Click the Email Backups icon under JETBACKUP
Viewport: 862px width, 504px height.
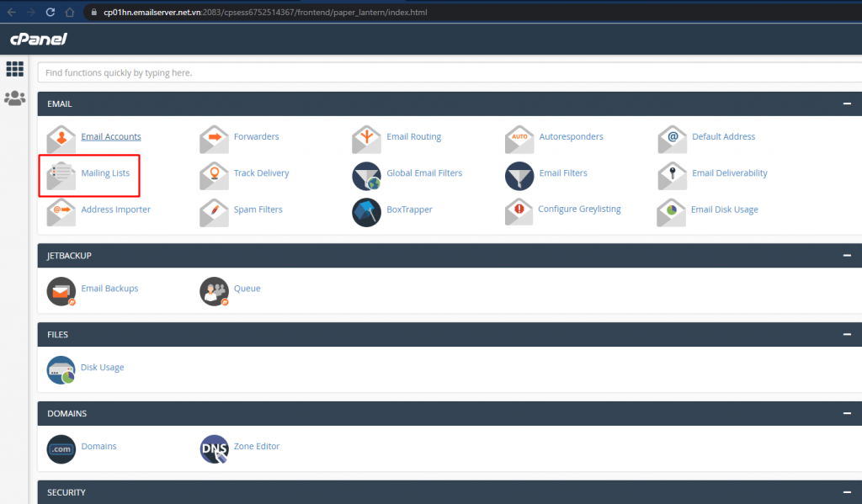(61, 292)
